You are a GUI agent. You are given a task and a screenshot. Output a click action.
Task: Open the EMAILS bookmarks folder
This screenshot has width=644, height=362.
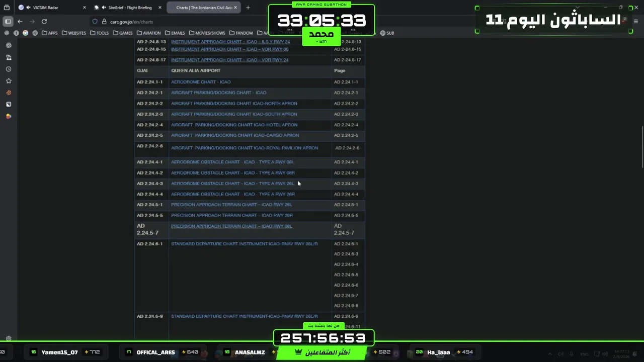[x=175, y=33]
